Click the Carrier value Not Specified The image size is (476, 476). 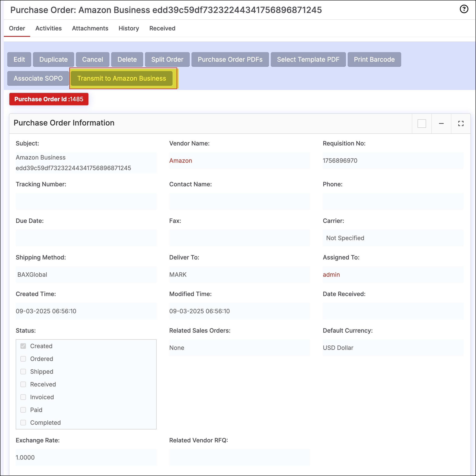[345, 238]
